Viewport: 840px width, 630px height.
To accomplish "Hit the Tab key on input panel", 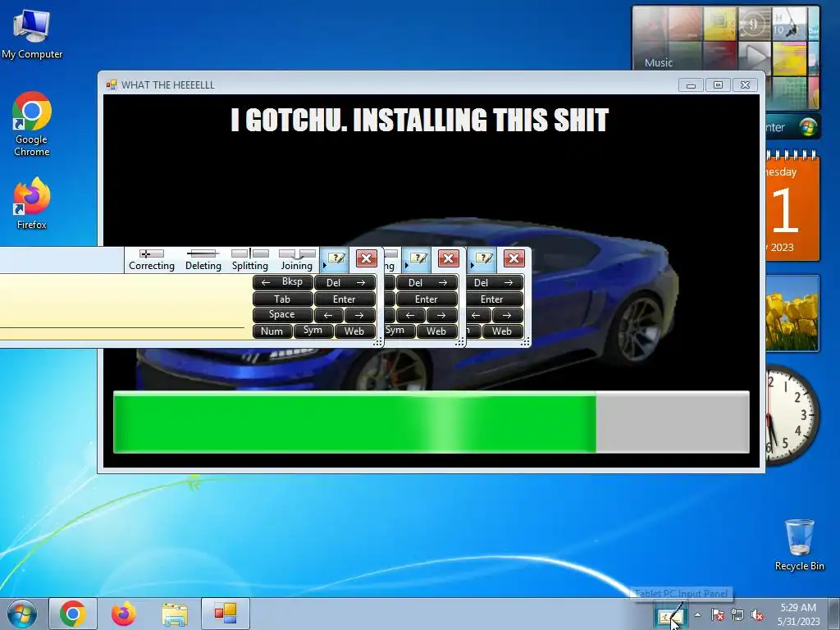I will click(282, 299).
